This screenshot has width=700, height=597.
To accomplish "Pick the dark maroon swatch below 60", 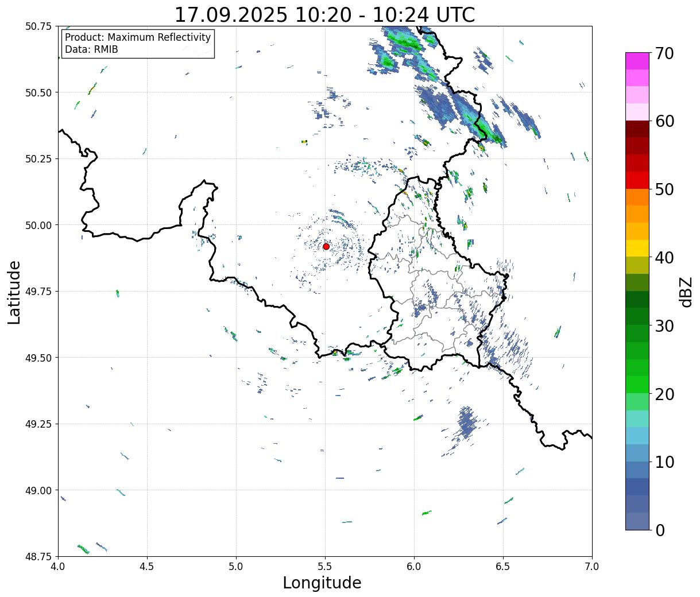I will pyautogui.click(x=637, y=129).
